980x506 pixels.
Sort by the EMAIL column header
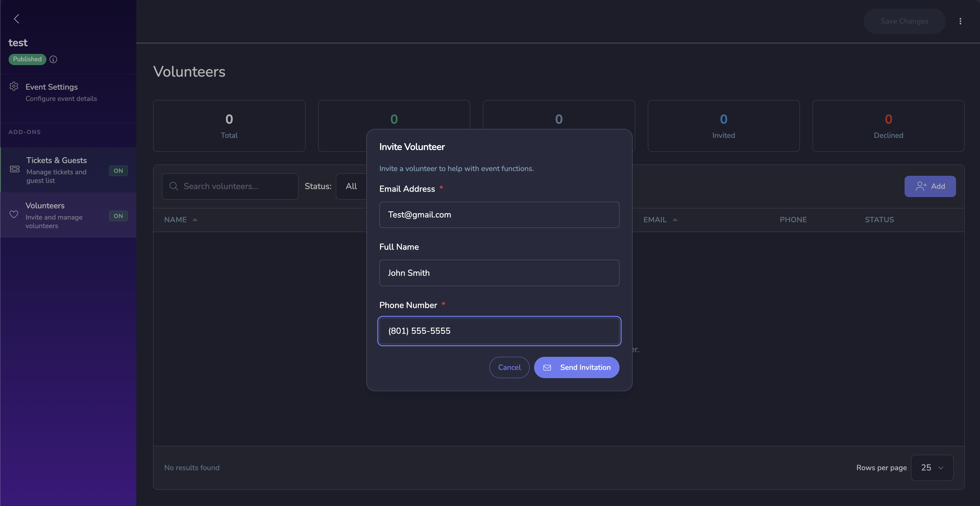655,220
